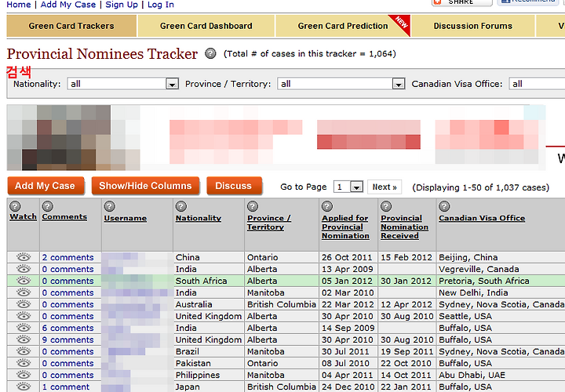Open the Canadian Visa Office filter dropdown
The height and width of the screenshot is (392, 565).
point(537,84)
